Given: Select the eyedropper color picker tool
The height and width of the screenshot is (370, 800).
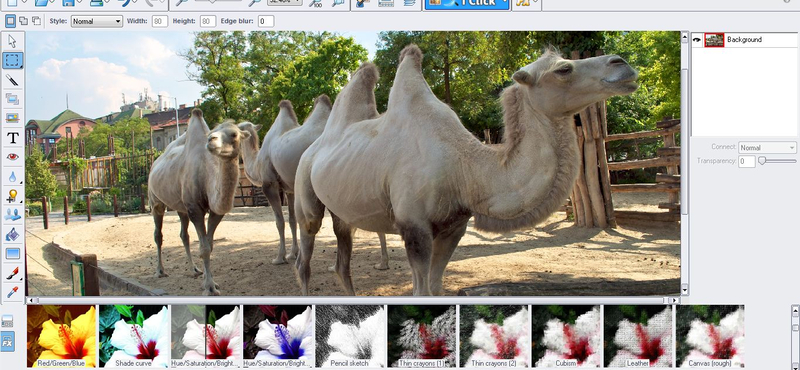Looking at the screenshot, I should (12, 292).
